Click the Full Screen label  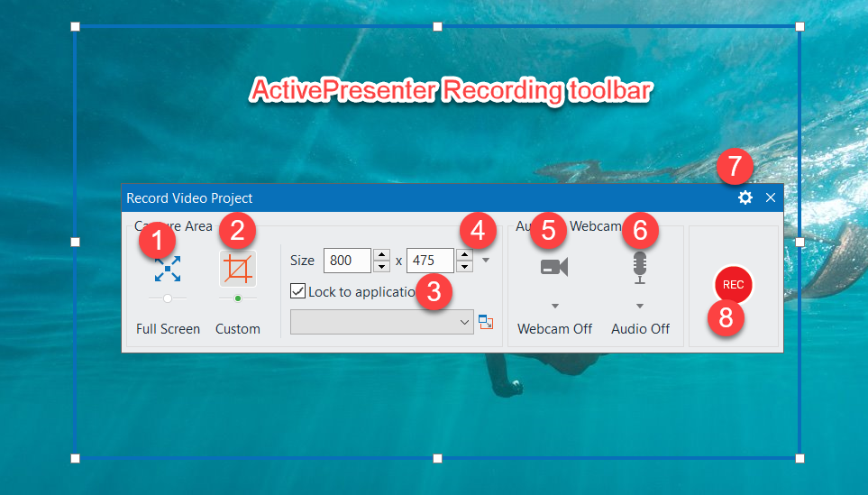[x=168, y=329]
